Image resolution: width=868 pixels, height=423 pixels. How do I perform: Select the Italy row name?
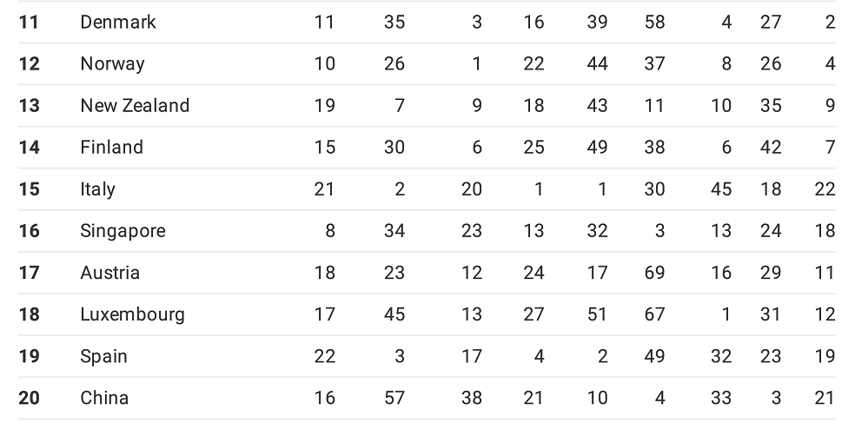click(97, 189)
